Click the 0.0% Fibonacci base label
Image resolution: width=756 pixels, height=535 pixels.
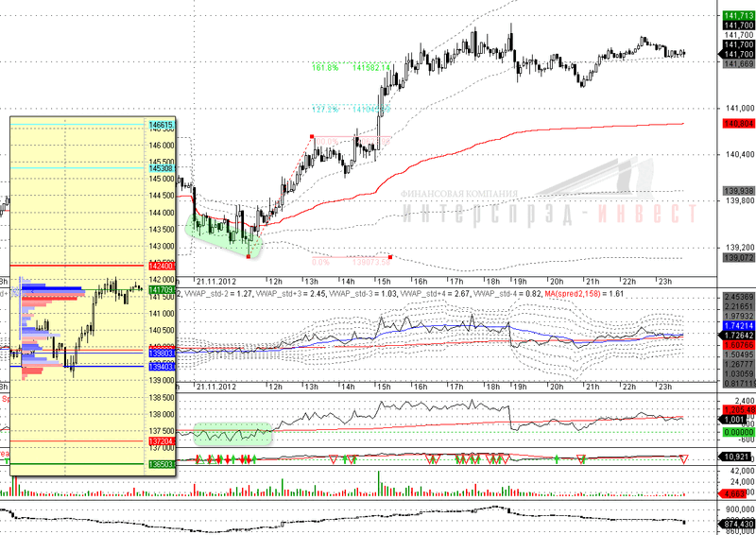tap(320, 260)
